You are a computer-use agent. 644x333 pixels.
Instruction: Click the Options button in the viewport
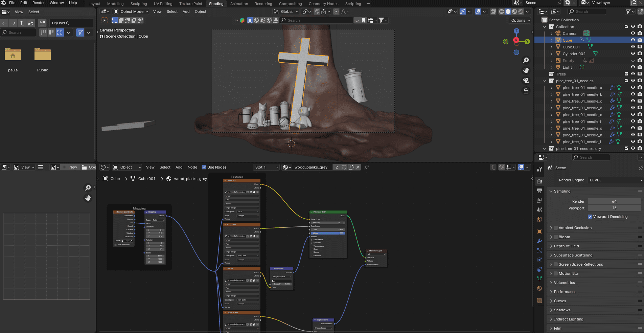[520, 20]
